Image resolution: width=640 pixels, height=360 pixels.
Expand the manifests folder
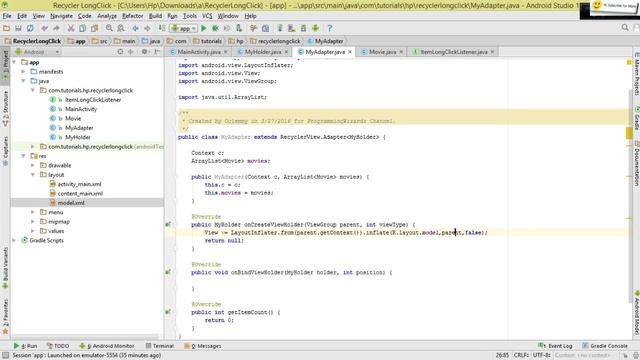pos(24,72)
